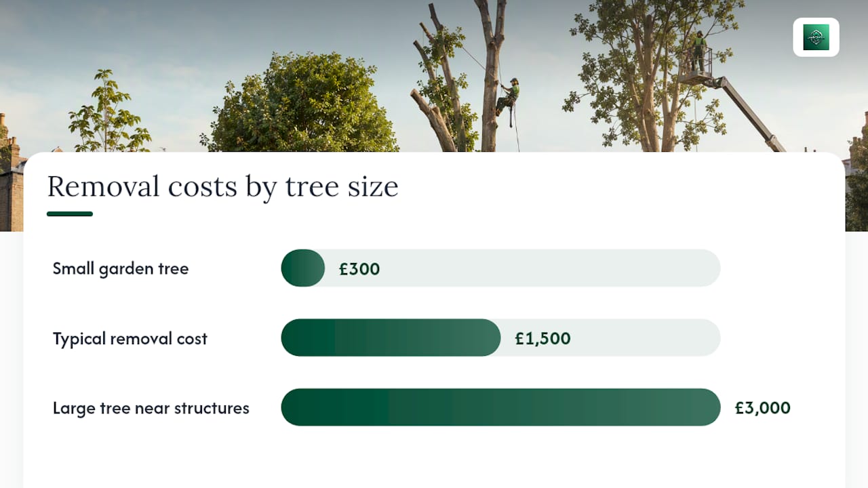Click the £3,000 value text
The width and height of the screenshot is (868, 488).
tap(763, 408)
